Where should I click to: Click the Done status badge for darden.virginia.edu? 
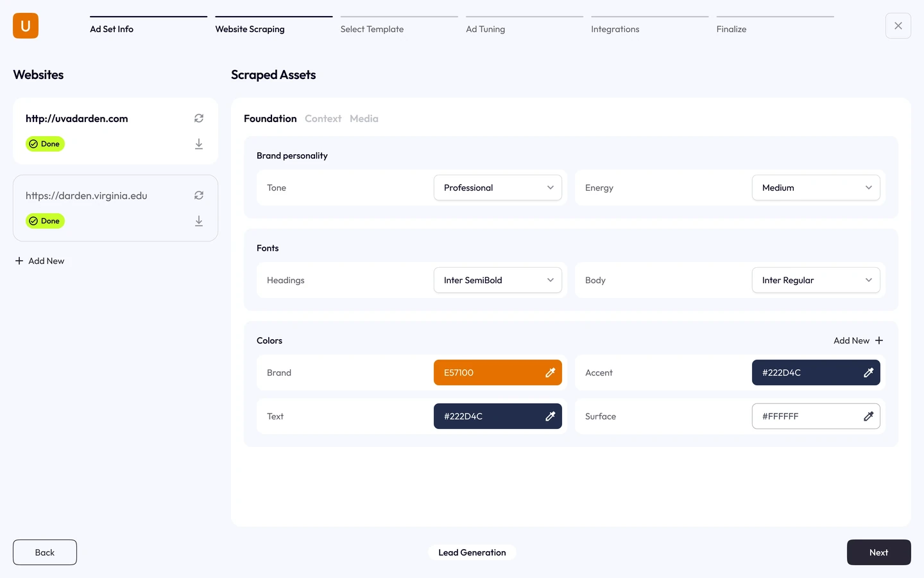45,221
